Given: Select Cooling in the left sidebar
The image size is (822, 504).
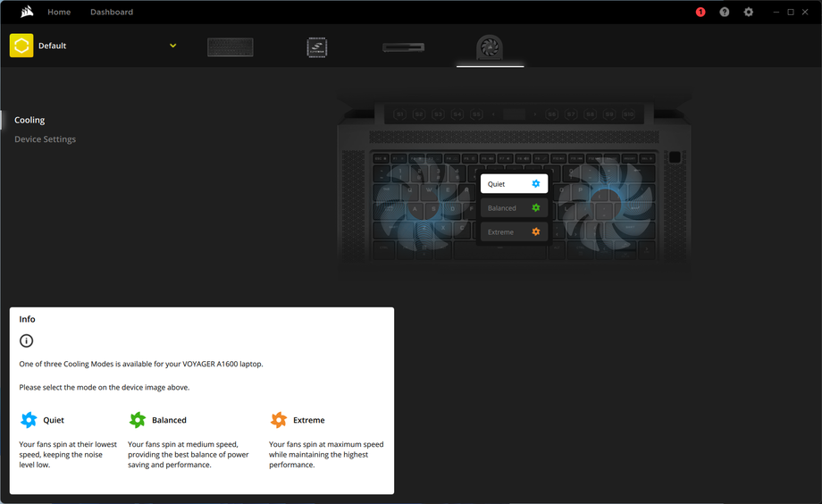Looking at the screenshot, I should click(29, 120).
